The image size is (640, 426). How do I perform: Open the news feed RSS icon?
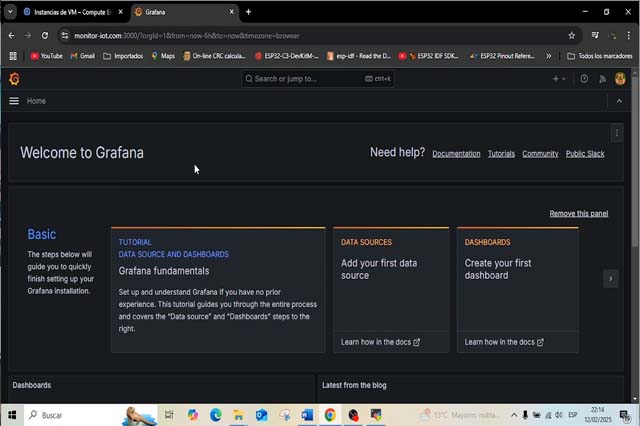(x=602, y=79)
